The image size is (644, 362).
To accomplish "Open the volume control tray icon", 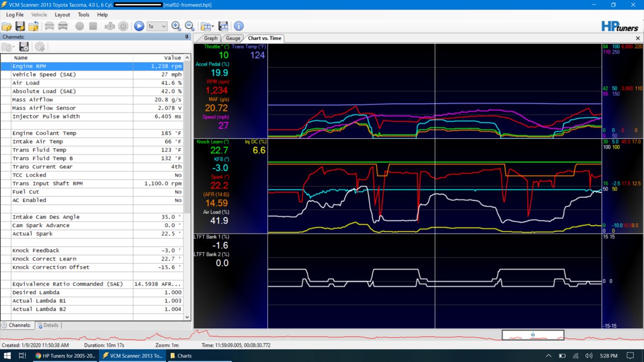I will [589, 355].
